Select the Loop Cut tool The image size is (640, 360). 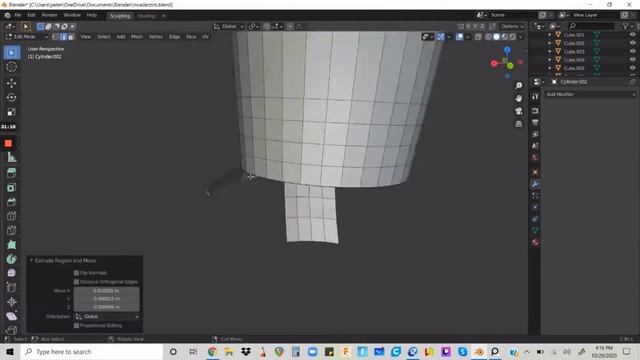click(x=11, y=216)
